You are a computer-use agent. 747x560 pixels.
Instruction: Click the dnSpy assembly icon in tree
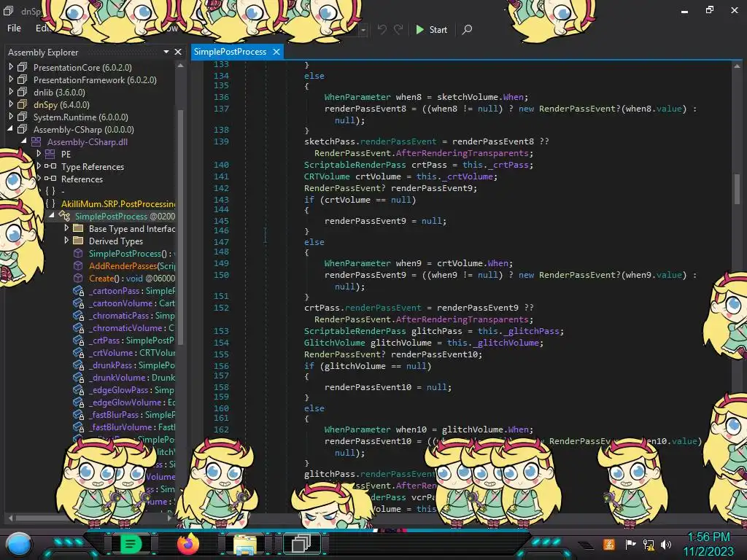(x=23, y=104)
